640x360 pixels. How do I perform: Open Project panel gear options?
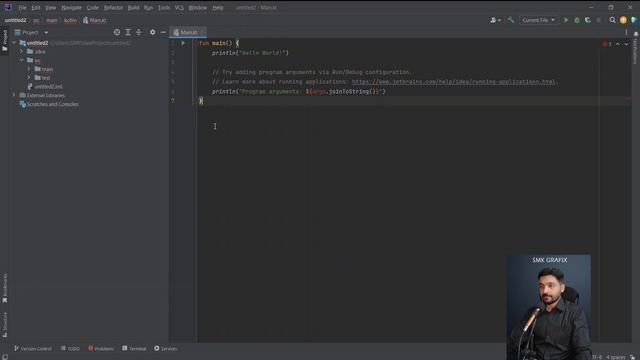[x=152, y=32]
